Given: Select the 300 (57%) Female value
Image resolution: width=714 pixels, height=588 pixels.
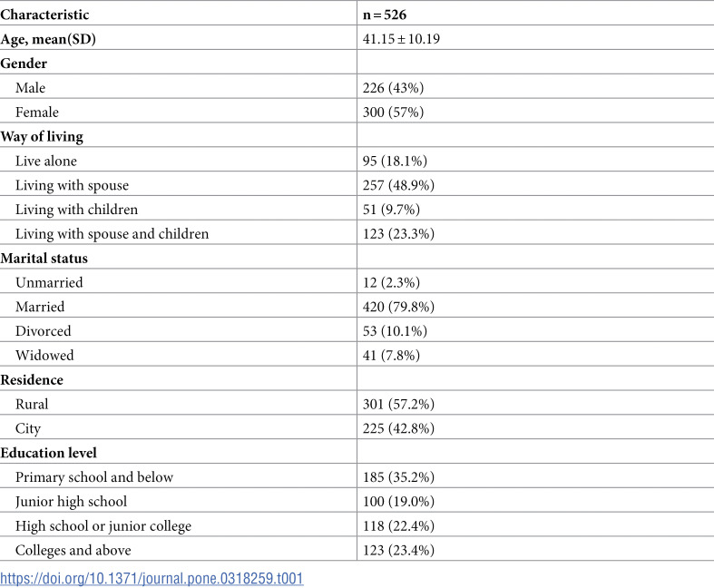Looking at the screenshot, I should tap(393, 113).
